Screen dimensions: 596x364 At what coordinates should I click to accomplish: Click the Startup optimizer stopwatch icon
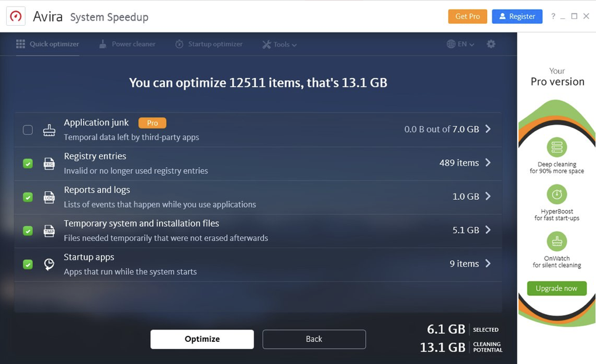pyautogui.click(x=179, y=44)
